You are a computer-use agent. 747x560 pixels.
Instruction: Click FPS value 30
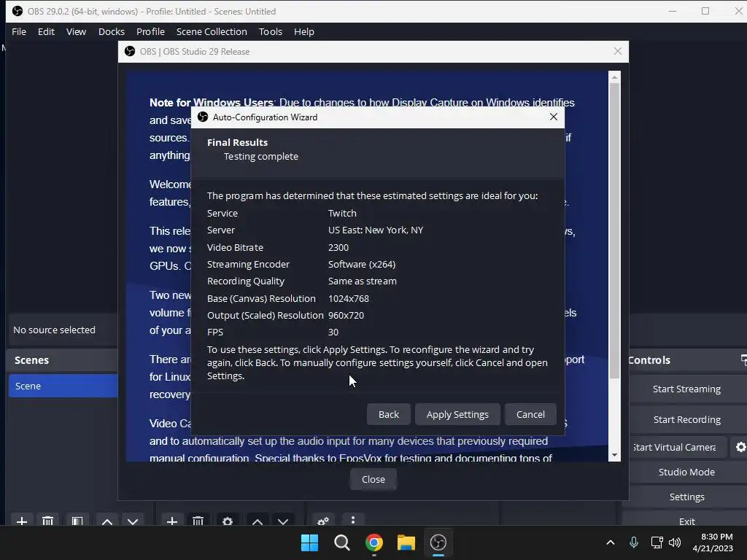[333, 332]
